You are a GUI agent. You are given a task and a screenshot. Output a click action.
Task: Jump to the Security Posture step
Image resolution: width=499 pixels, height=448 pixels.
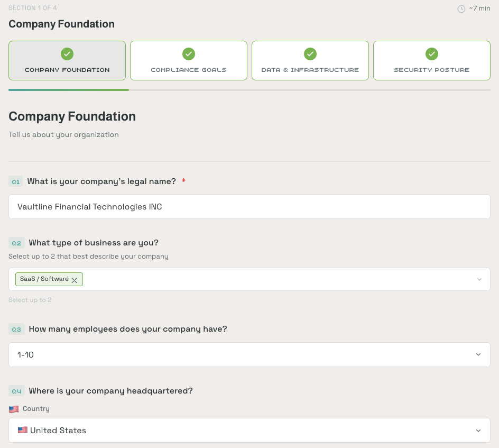pos(432,60)
